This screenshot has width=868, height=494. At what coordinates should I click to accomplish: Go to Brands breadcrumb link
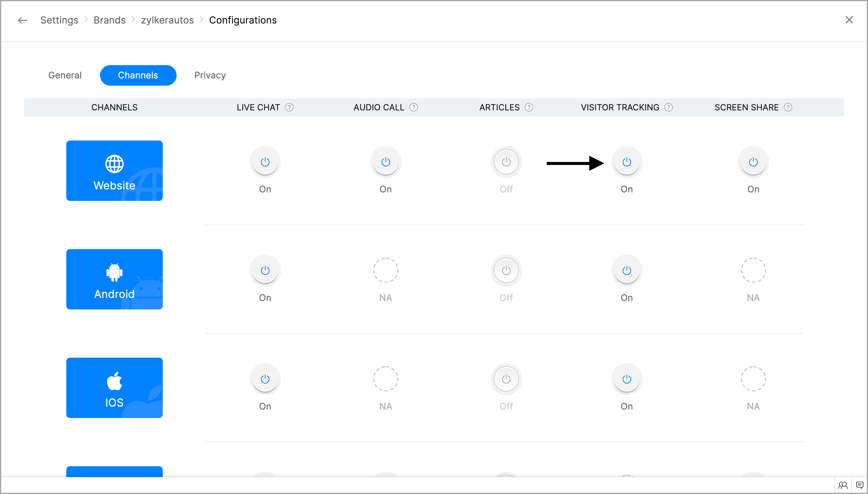pos(109,20)
